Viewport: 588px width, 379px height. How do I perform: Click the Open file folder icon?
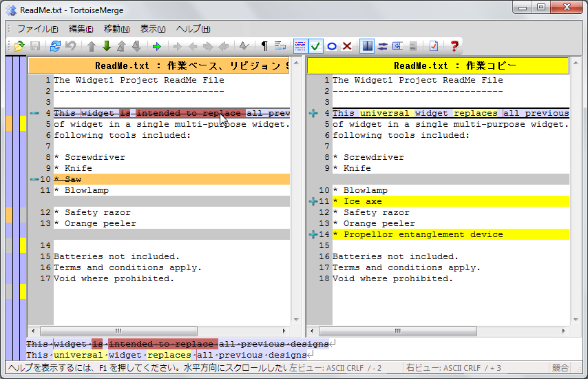click(19, 46)
